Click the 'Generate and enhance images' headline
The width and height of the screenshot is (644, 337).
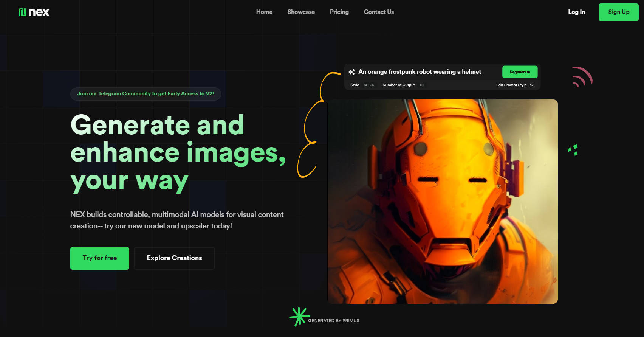pos(178,153)
